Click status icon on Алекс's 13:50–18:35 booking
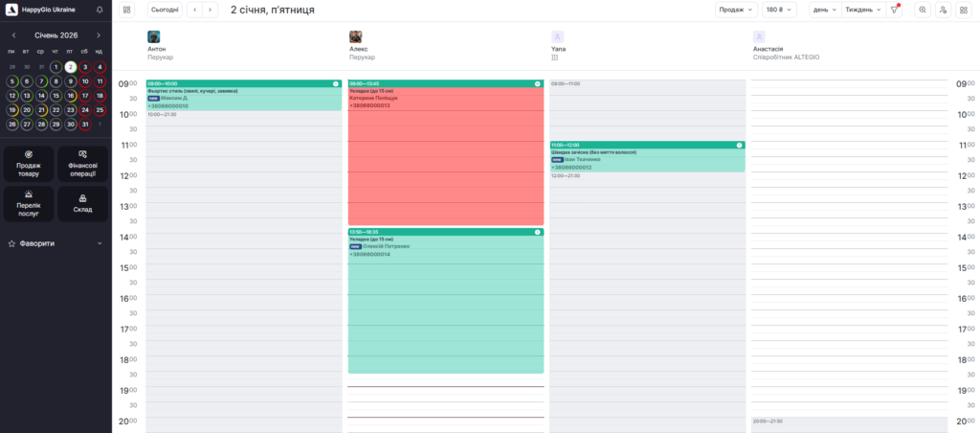Screen dimensions: 980x433 [x=538, y=232]
